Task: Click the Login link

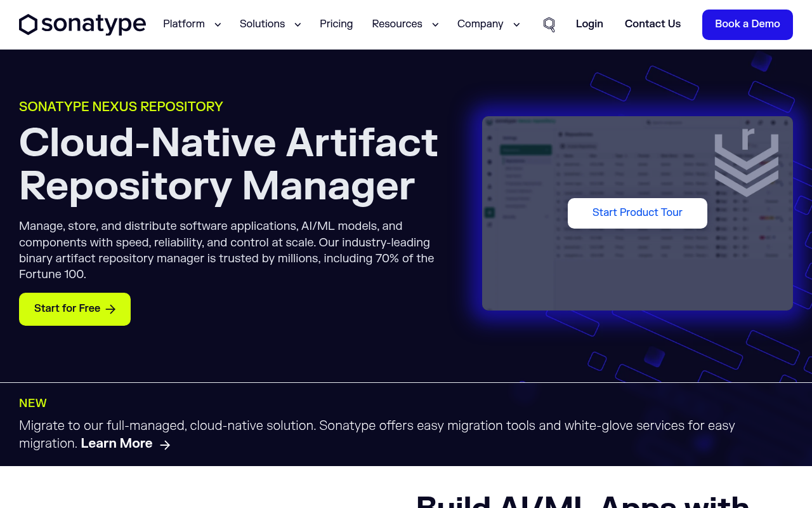Action: (x=589, y=24)
